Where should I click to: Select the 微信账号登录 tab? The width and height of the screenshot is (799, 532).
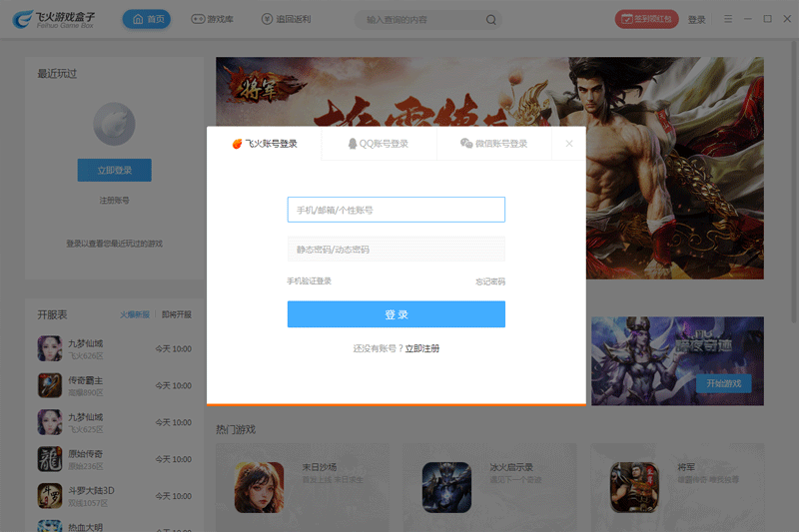tap(493, 144)
